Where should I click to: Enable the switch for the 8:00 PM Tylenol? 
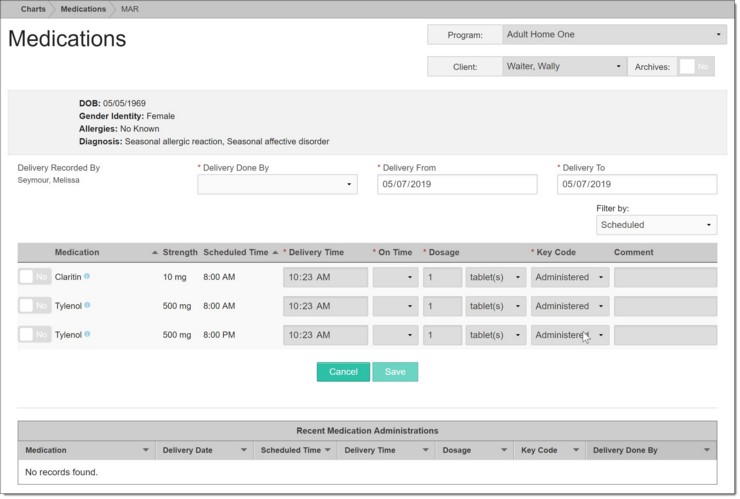point(35,335)
